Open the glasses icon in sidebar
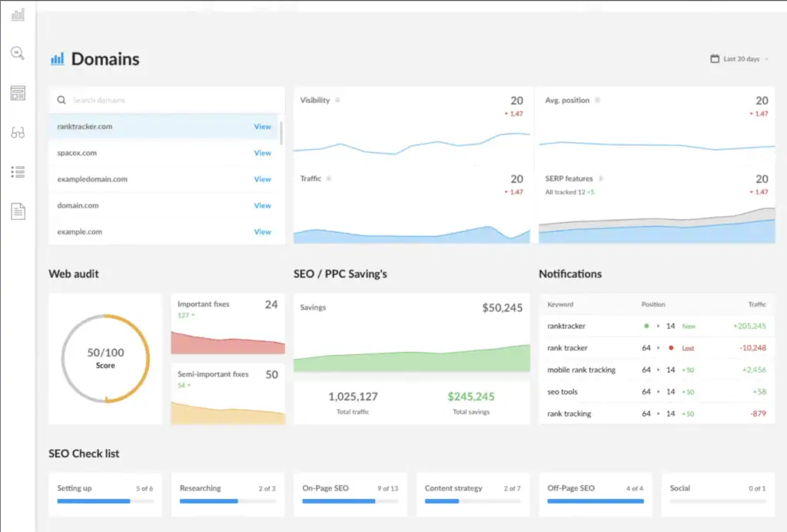 [x=18, y=133]
